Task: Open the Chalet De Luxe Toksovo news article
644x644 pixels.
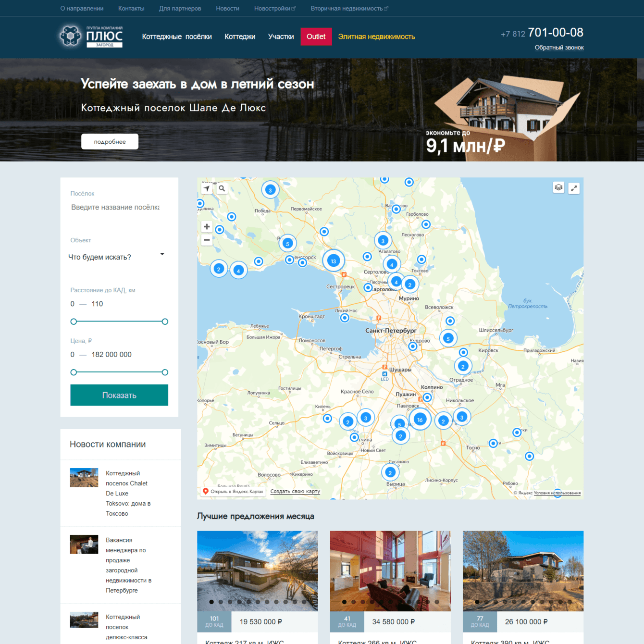Action: click(x=128, y=494)
